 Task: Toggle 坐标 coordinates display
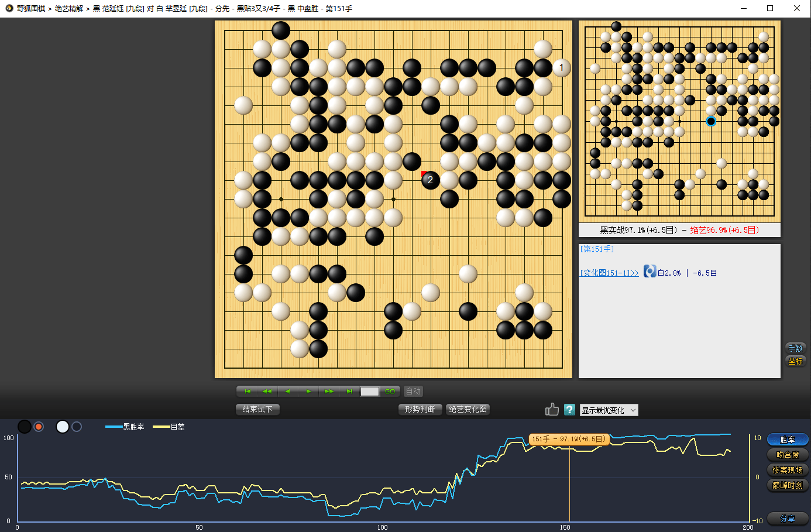pyautogui.click(x=796, y=361)
